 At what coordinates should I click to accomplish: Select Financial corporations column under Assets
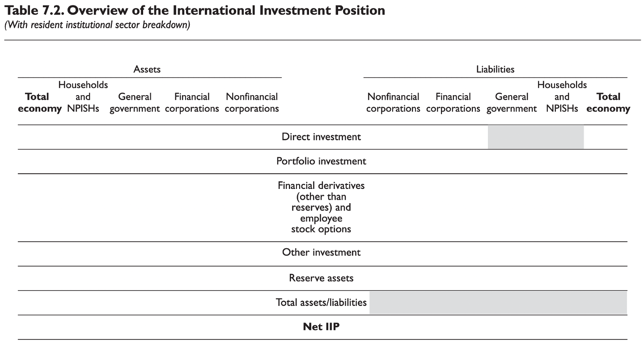click(192, 103)
